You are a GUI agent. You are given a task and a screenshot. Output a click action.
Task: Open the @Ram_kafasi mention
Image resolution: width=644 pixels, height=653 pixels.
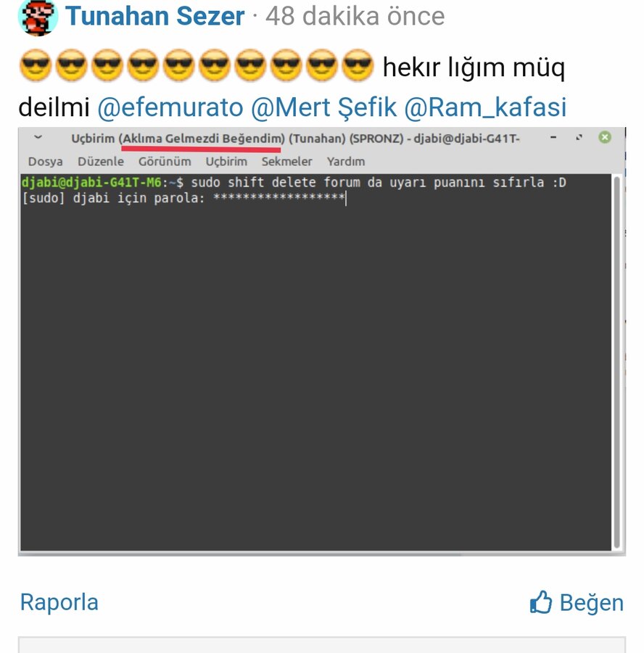(485, 107)
